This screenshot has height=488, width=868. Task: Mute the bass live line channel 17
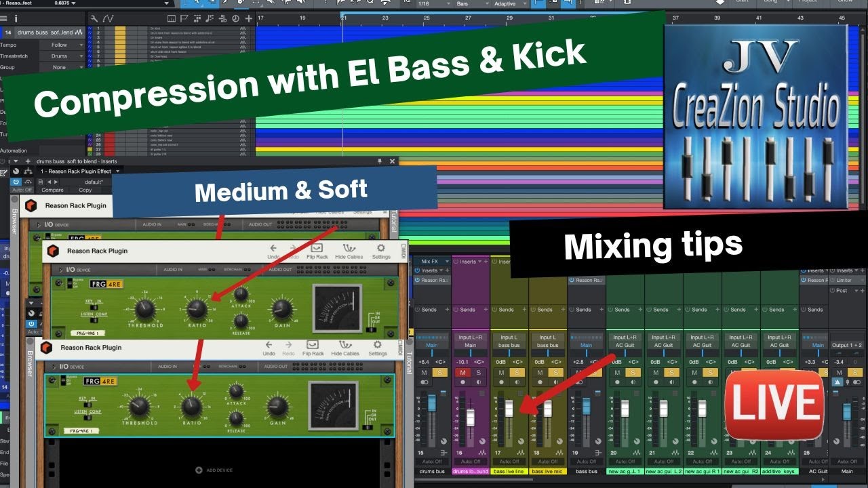pos(502,372)
